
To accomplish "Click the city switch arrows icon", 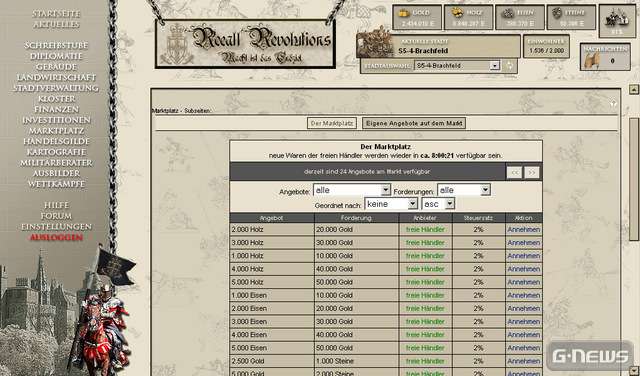I will click(509, 65).
